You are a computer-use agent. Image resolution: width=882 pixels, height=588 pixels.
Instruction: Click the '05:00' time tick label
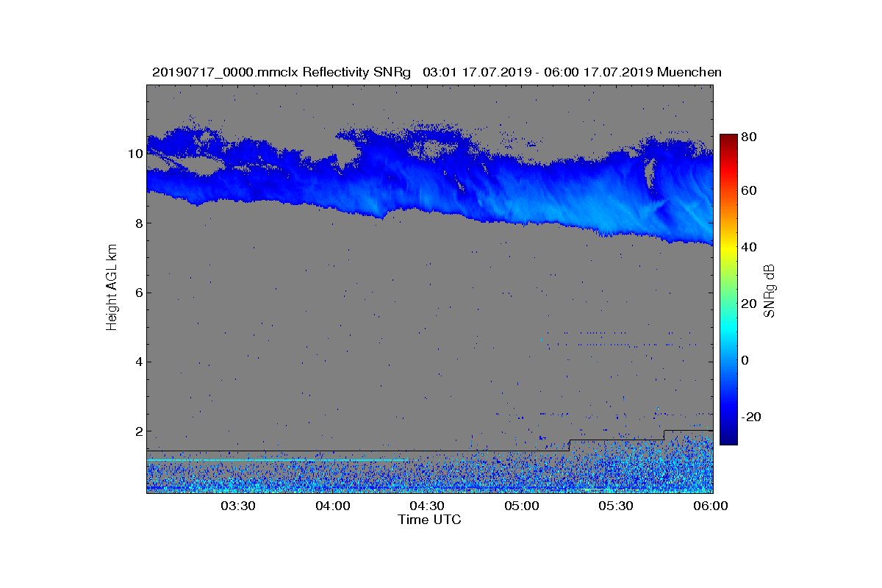point(523,506)
